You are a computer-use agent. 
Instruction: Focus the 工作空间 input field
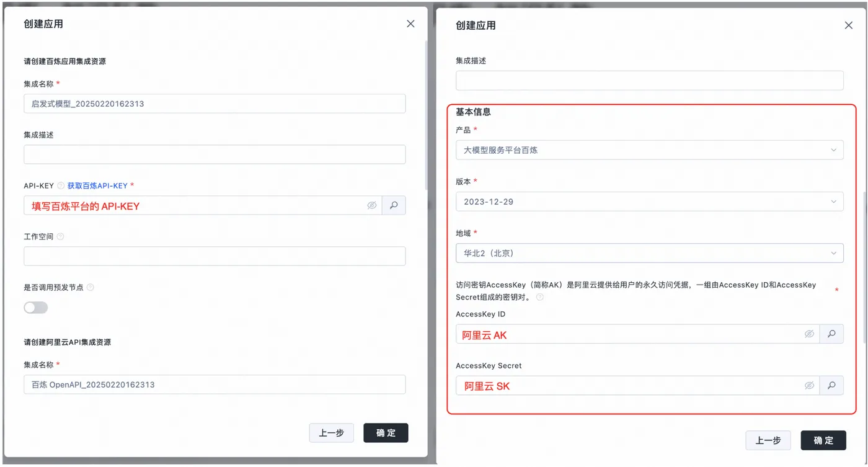[215, 256]
